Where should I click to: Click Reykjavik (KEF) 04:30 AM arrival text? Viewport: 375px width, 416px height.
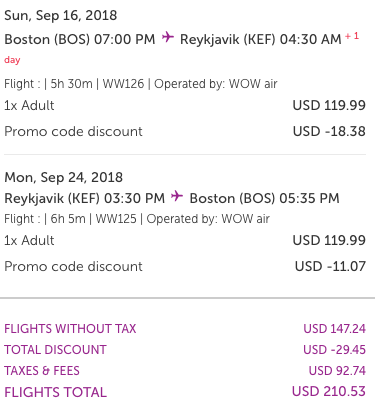coord(261,39)
